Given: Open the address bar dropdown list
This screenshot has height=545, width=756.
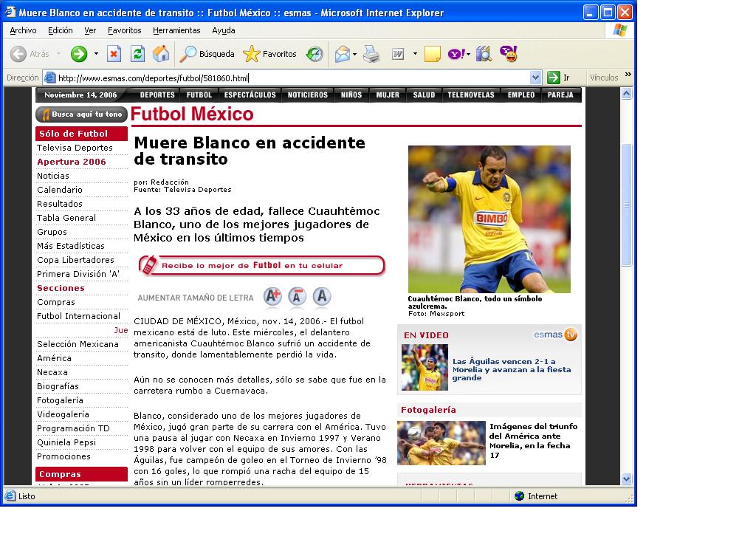Looking at the screenshot, I should point(535,78).
